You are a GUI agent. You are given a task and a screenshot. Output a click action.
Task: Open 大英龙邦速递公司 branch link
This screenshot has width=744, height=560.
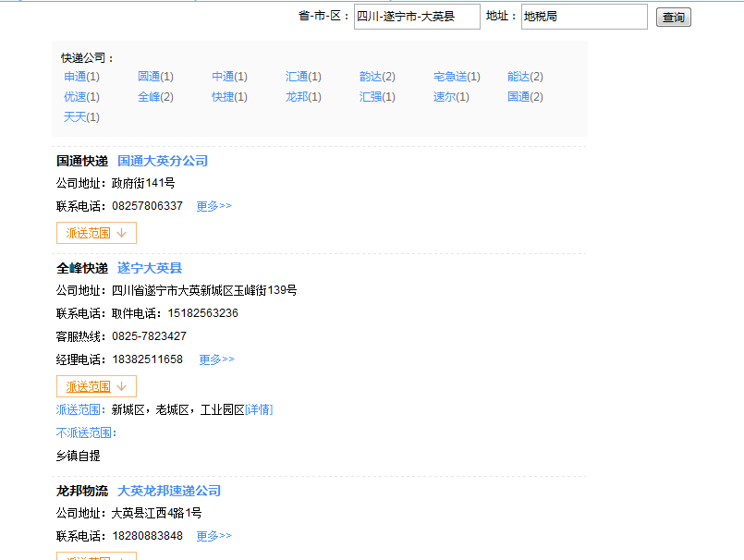pos(169,491)
